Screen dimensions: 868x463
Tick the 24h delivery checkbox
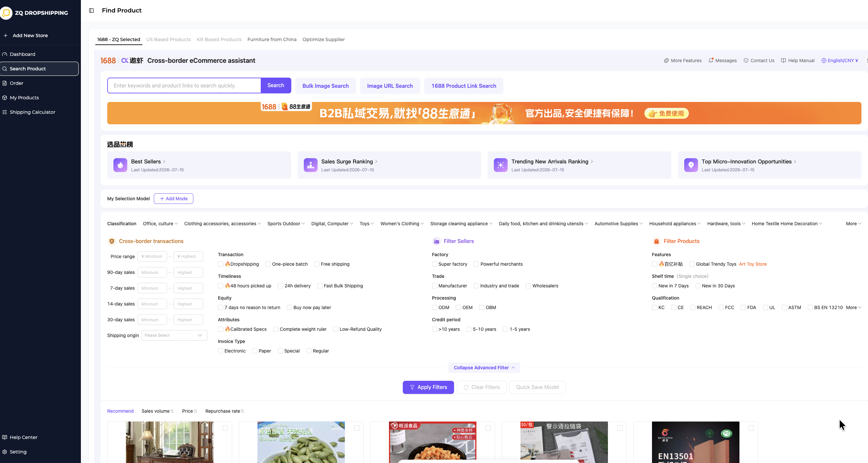tap(280, 286)
